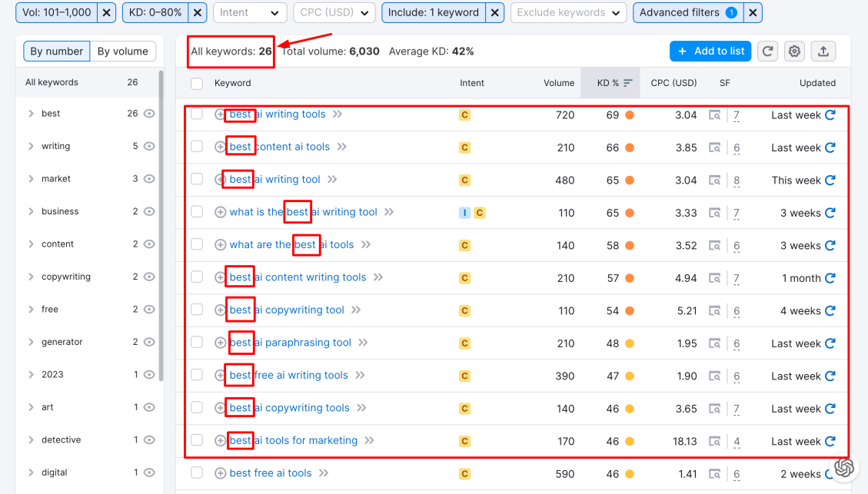Expand the 'market' keyword group

pos(31,179)
